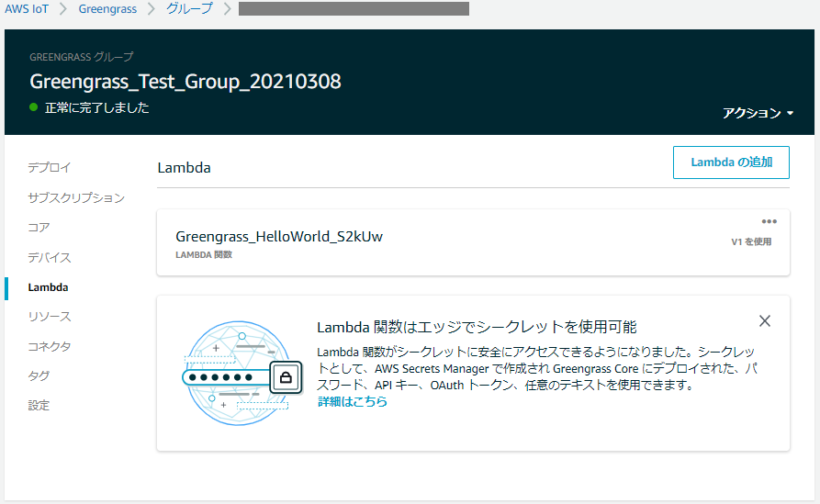Screen dimensions: 820x504
Task: Select デプロイ in the side menu
Action: (x=50, y=167)
